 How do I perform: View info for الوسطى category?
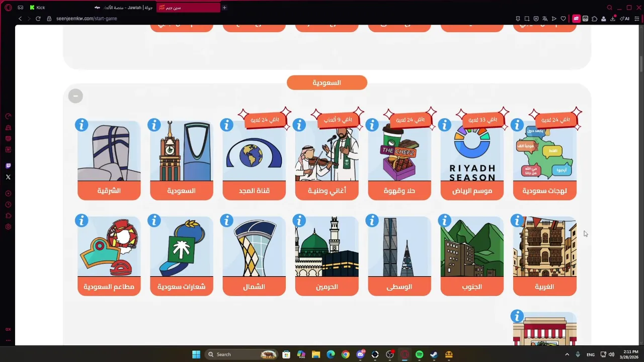point(372,220)
